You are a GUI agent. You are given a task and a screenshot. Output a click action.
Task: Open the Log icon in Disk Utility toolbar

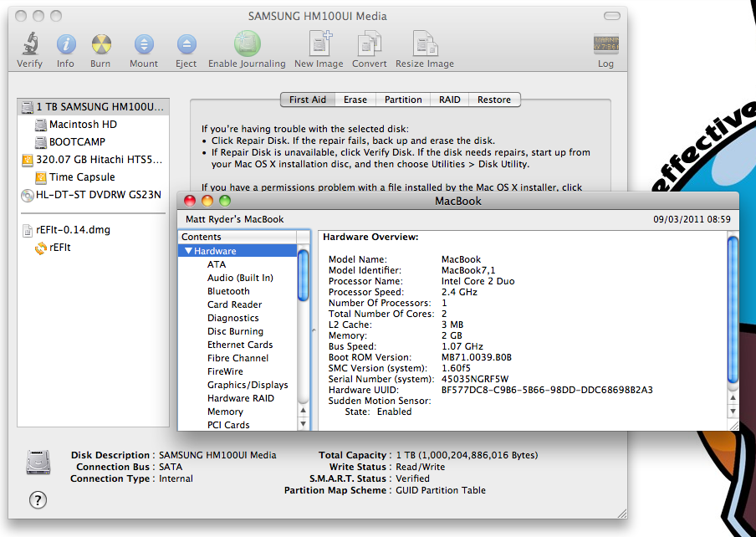click(606, 44)
